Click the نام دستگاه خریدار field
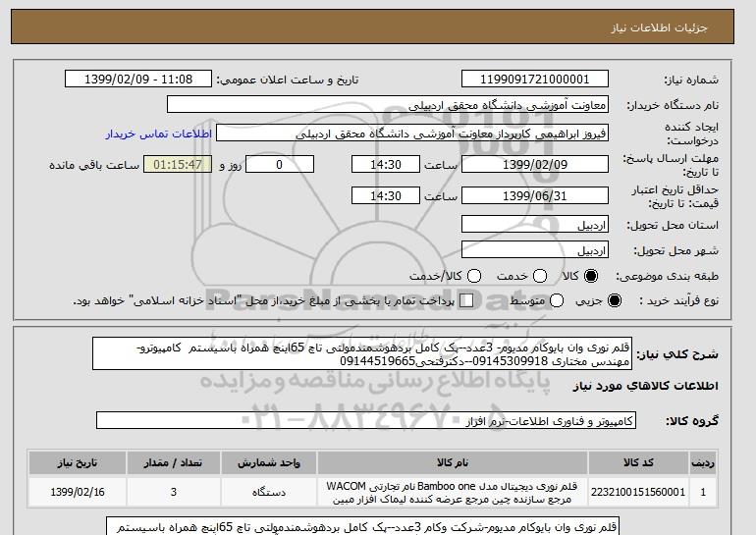 pyautogui.click(x=388, y=105)
